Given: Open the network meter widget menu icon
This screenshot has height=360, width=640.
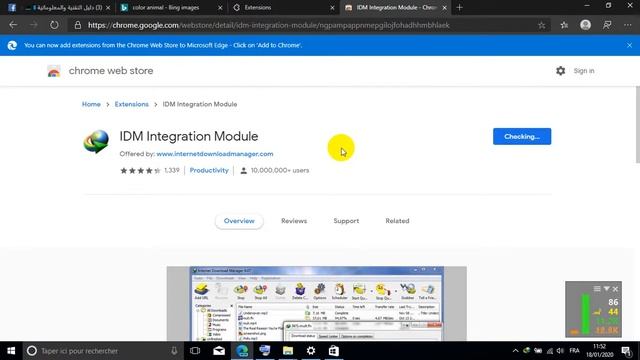Looking at the screenshot, I should [x=597, y=289].
